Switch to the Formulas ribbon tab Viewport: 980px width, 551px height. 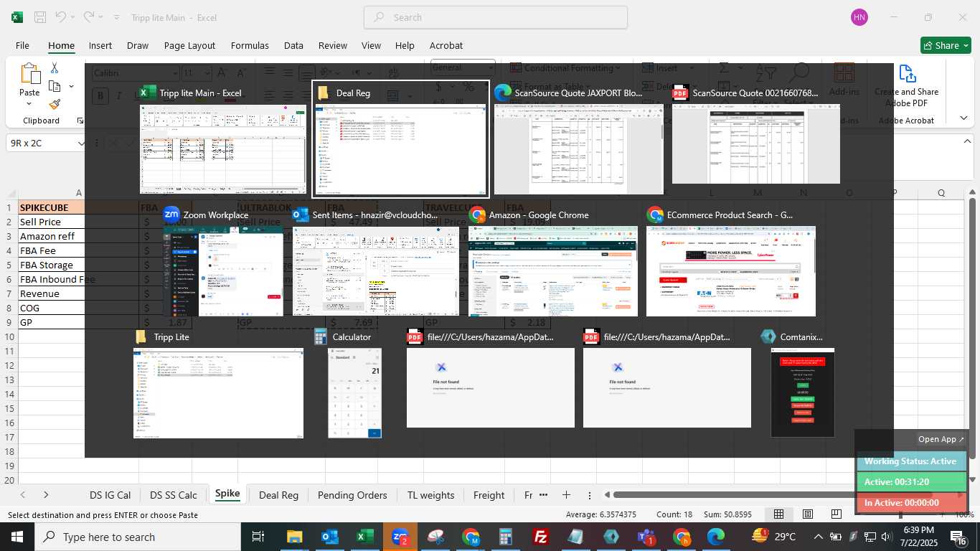(250, 45)
